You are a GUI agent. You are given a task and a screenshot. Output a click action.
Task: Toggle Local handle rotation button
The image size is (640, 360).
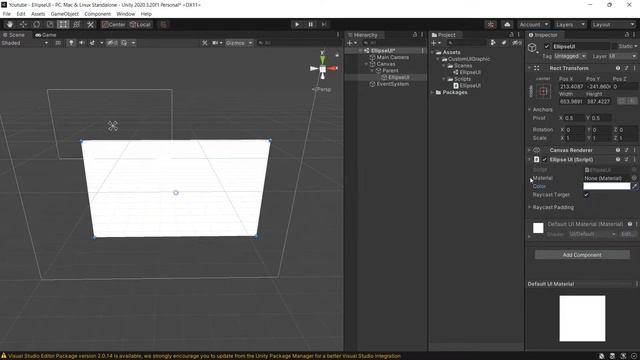[x=140, y=24]
